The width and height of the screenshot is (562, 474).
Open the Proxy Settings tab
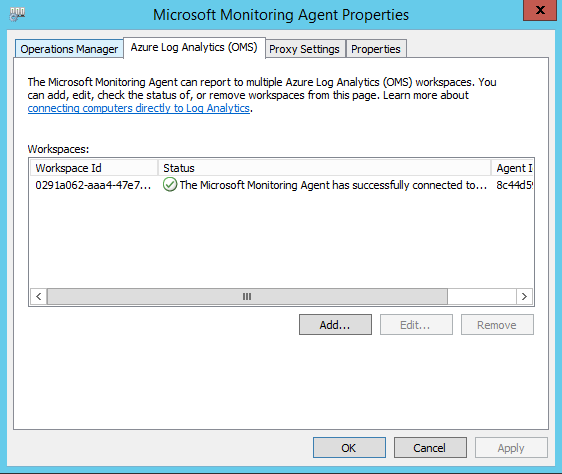tap(305, 49)
